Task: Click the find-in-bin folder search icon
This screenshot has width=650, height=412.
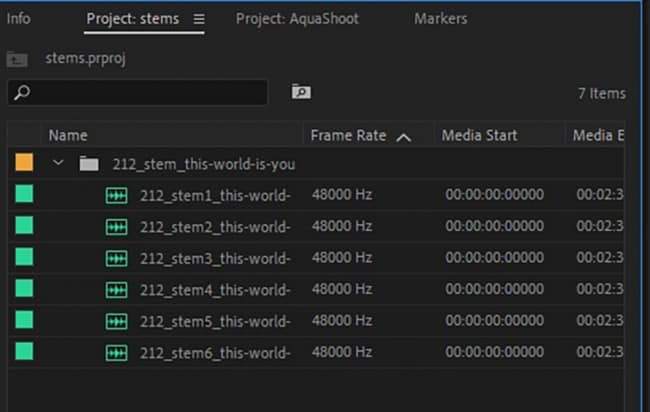Action: coord(300,92)
